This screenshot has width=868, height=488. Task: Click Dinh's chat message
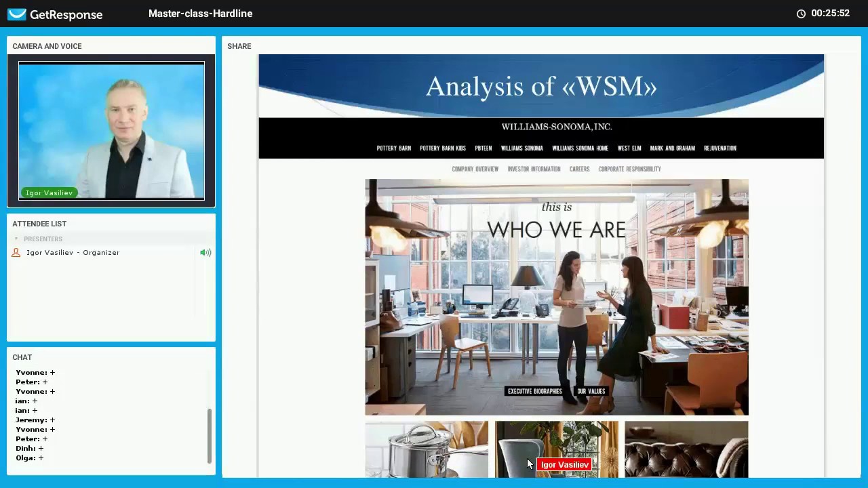(30, 449)
